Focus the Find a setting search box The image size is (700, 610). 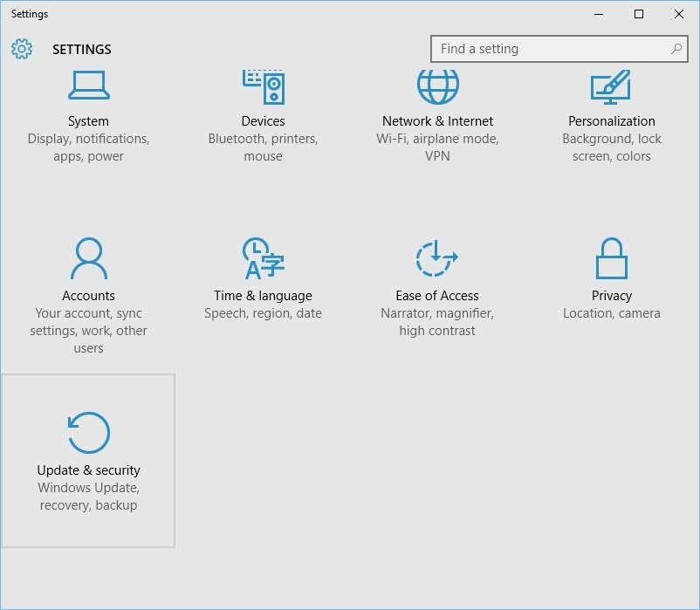[559, 49]
